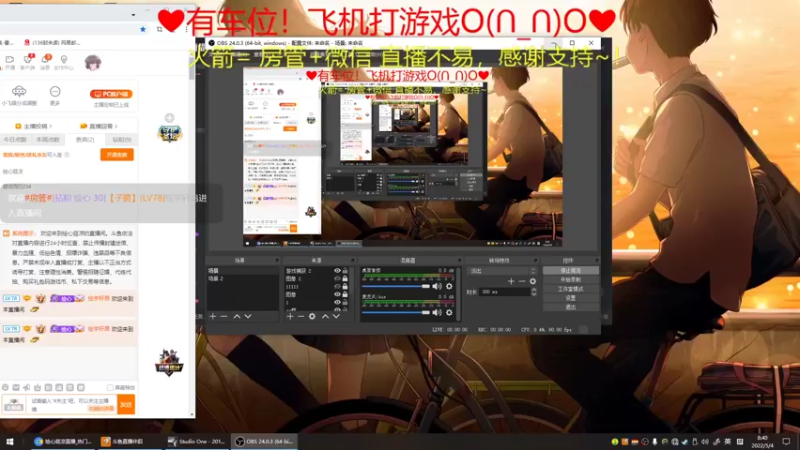Open the 小飞碟 UFO icon
The width and height of the screenshot is (800, 450).
tap(19, 91)
